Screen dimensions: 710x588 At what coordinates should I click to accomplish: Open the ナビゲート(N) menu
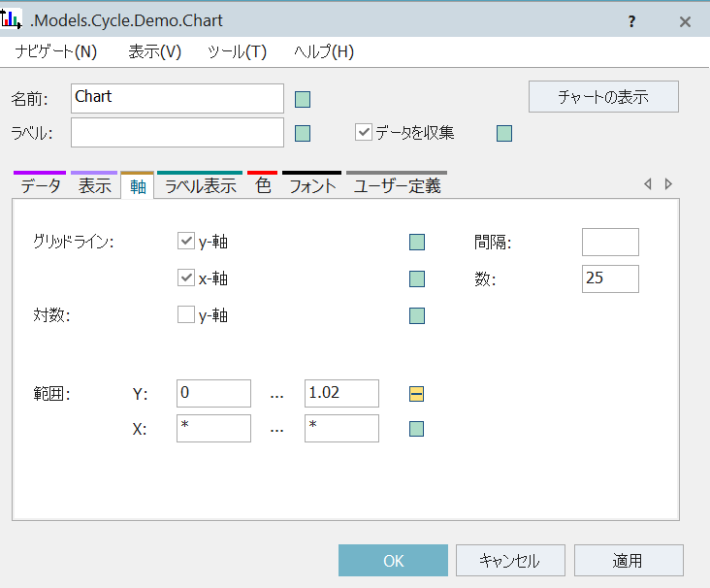[56, 52]
